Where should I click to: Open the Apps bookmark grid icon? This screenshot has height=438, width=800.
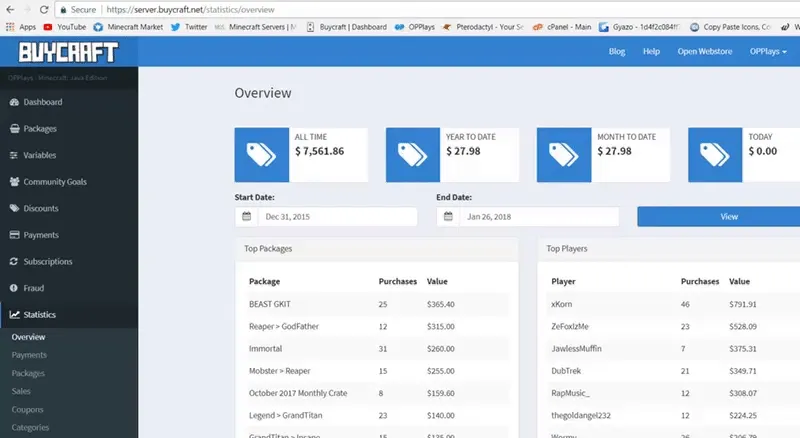click(x=10, y=27)
